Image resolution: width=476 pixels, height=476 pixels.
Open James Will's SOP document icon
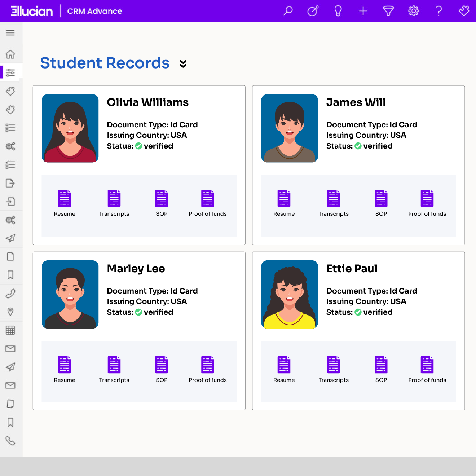(x=381, y=198)
